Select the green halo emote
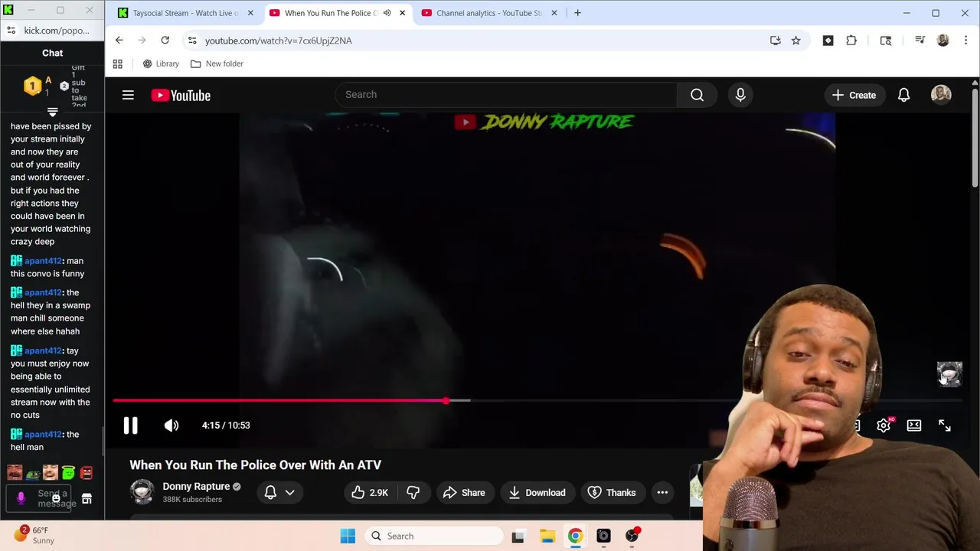 click(68, 473)
